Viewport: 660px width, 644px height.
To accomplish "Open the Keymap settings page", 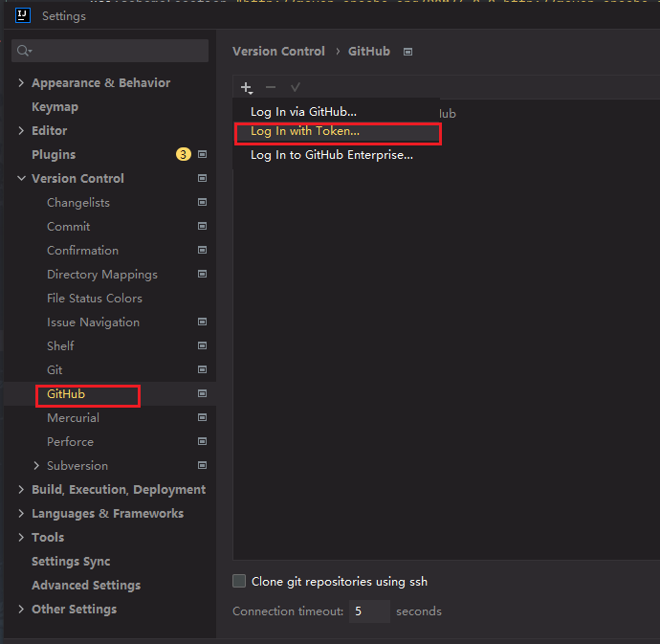I will (x=55, y=107).
